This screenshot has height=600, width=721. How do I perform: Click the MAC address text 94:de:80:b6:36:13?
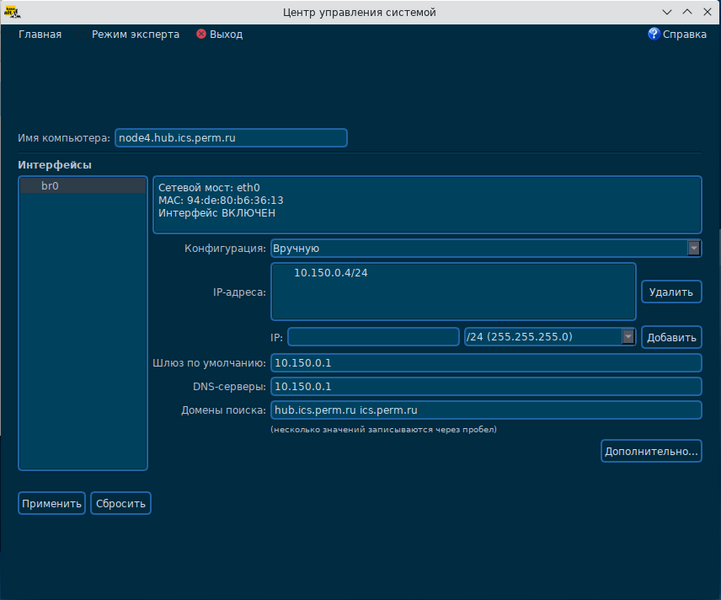tap(235, 200)
